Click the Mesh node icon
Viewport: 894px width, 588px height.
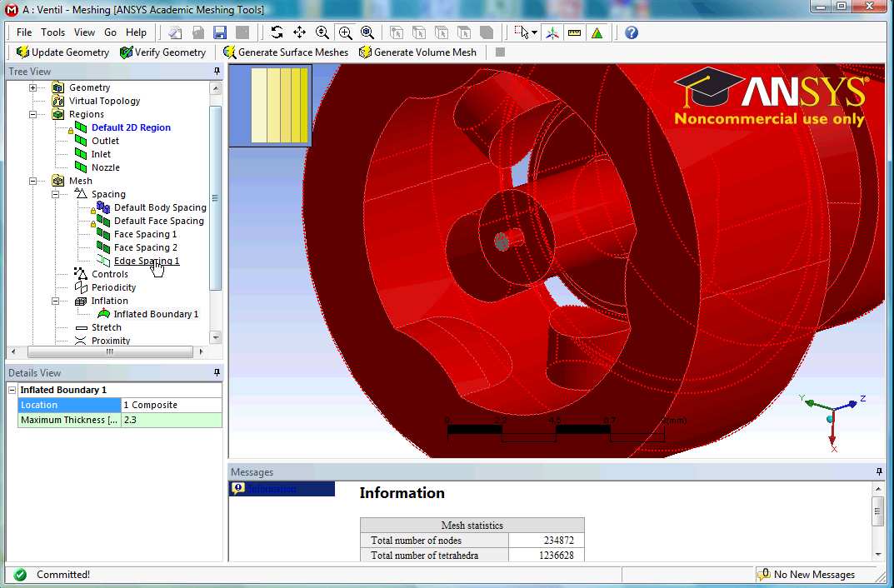pos(57,181)
